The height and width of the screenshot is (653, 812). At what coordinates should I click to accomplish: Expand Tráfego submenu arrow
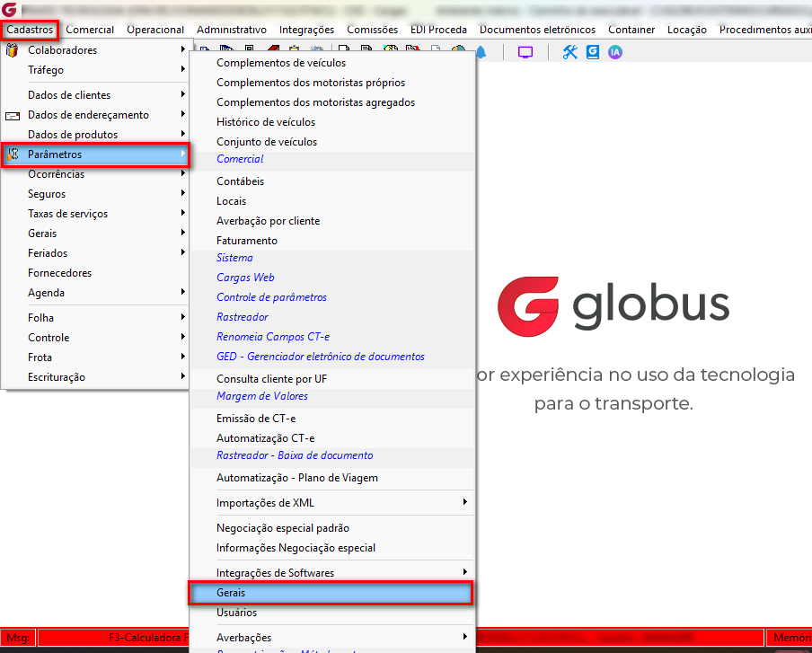click(x=183, y=69)
